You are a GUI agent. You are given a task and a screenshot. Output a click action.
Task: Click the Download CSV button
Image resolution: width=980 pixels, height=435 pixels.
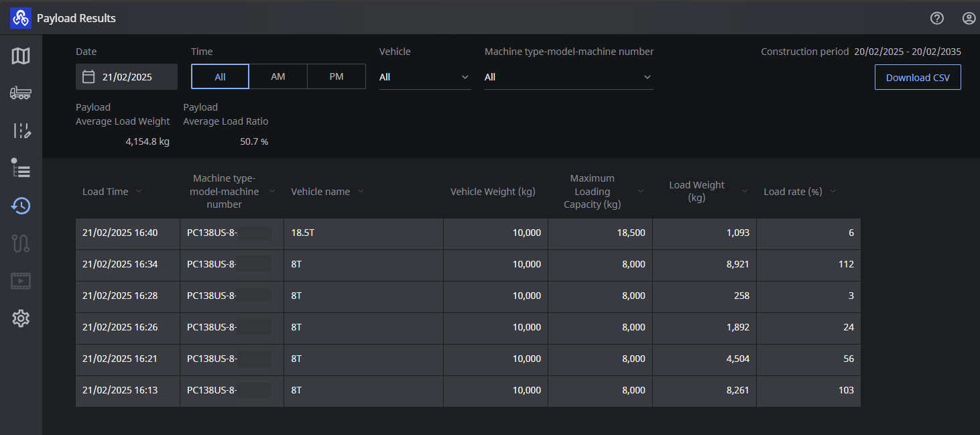click(918, 77)
